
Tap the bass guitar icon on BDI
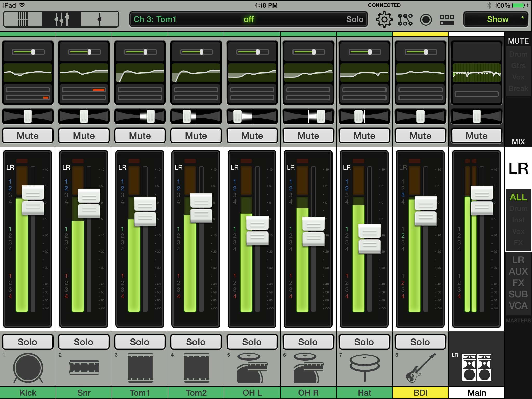(x=420, y=368)
